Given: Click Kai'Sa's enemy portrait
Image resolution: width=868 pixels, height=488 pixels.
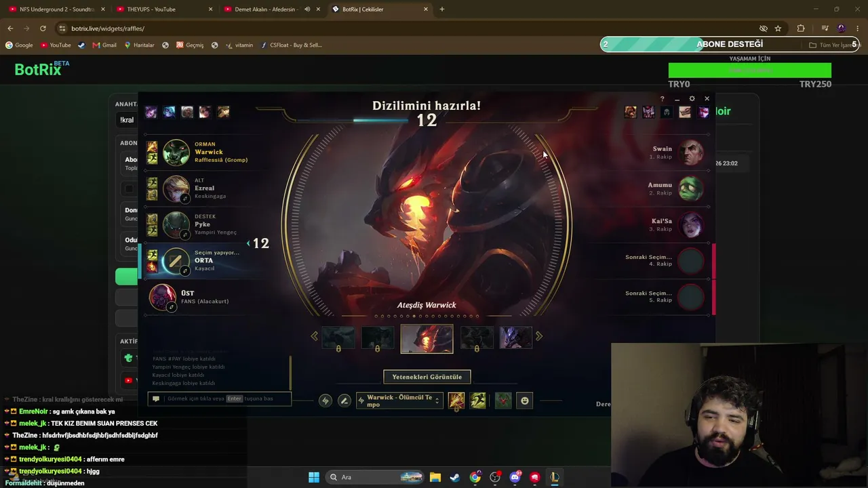Looking at the screenshot, I should 691,225.
